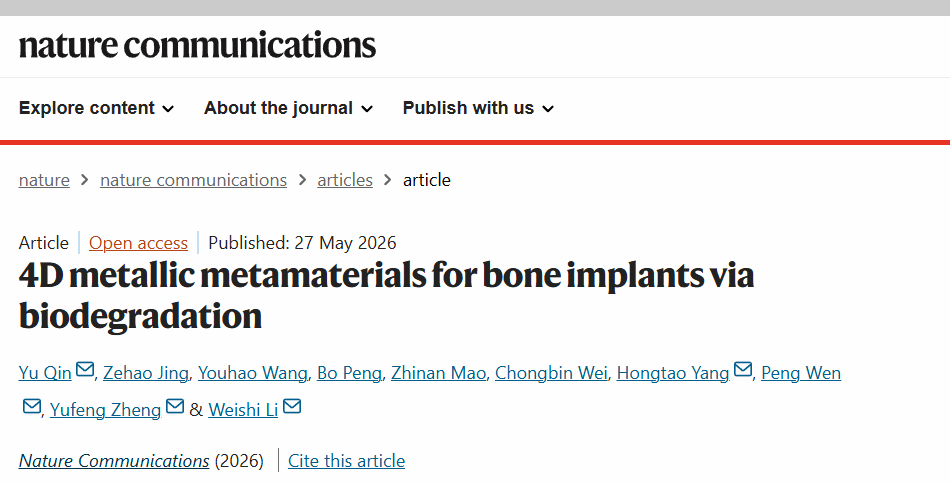Screen dimensions: 950x485
Task: Navigate to the articles breadcrumb
Action: pos(345,180)
